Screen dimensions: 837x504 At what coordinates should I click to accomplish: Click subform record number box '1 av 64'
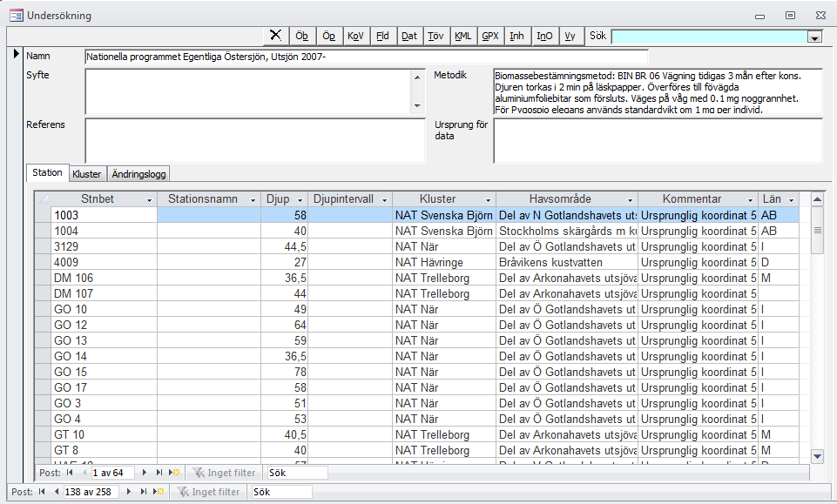(x=111, y=473)
